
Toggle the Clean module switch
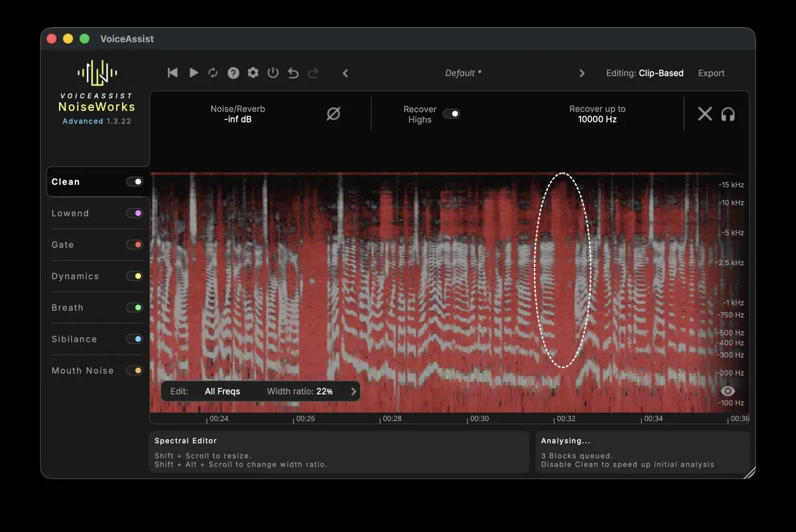134,182
